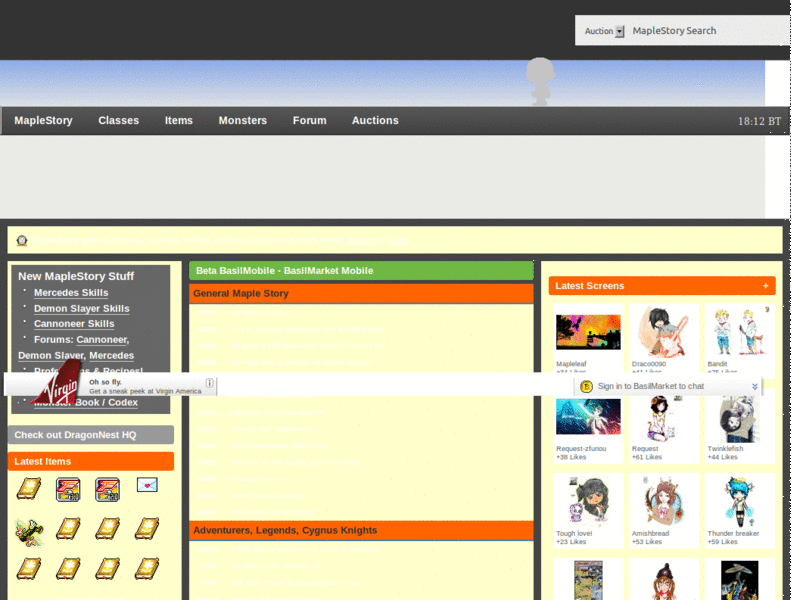Collapse the chat bar with the double chevron
The height and width of the screenshot is (600, 800).
755,387
